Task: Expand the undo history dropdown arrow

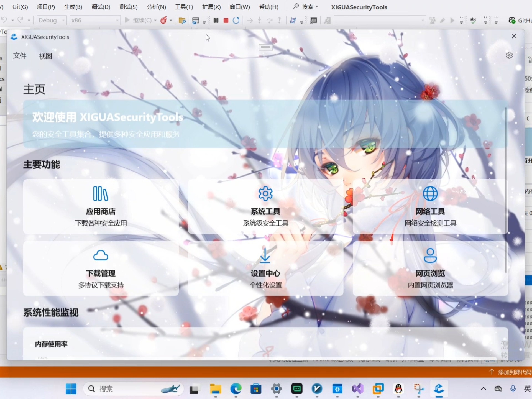Action: tap(12, 21)
